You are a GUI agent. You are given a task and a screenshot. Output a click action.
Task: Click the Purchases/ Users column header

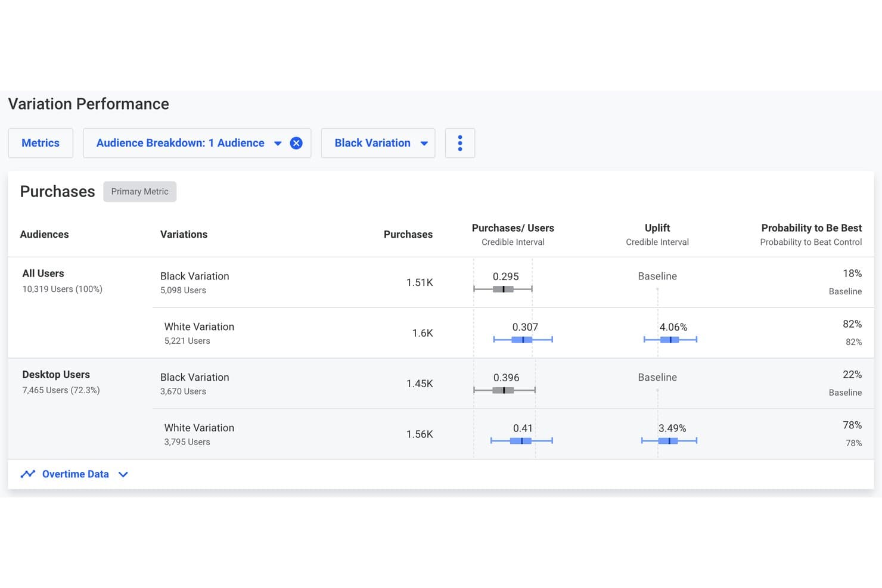click(x=513, y=228)
